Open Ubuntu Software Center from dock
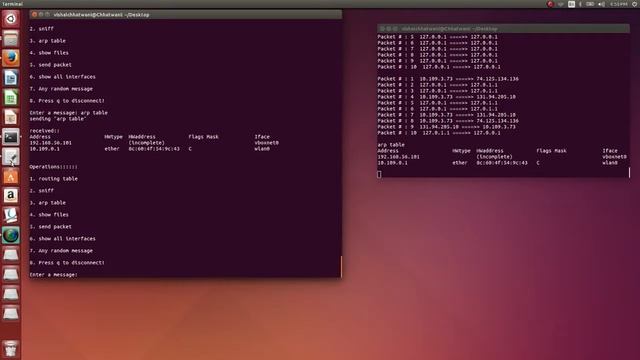 pyautogui.click(x=11, y=176)
